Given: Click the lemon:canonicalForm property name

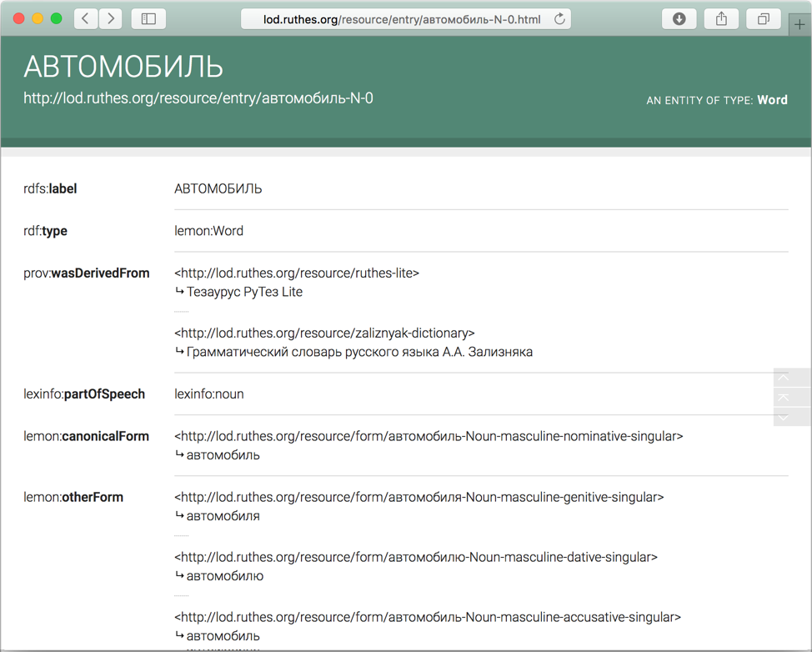Looking at the screenshot, I should (86, 437).
